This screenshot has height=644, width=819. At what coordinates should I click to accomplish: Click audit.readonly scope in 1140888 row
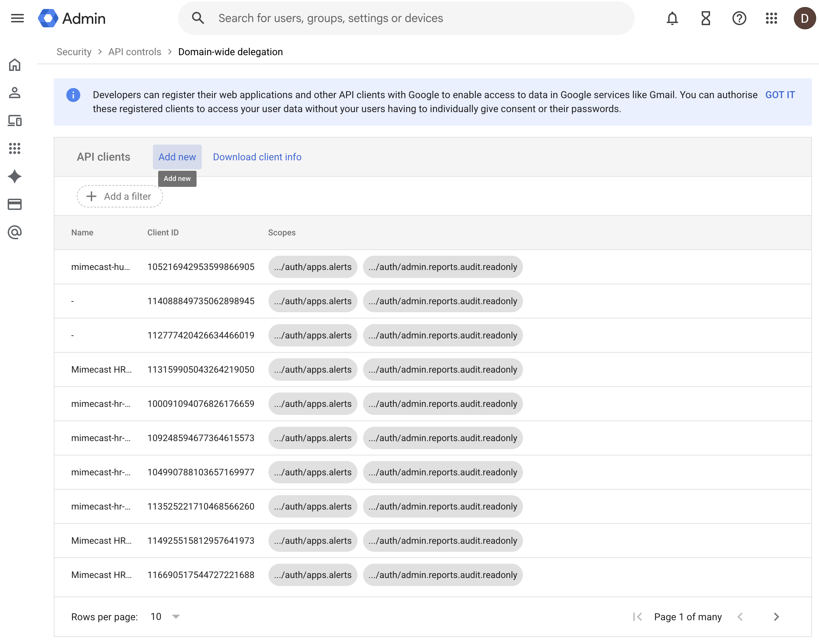point(443,301)
